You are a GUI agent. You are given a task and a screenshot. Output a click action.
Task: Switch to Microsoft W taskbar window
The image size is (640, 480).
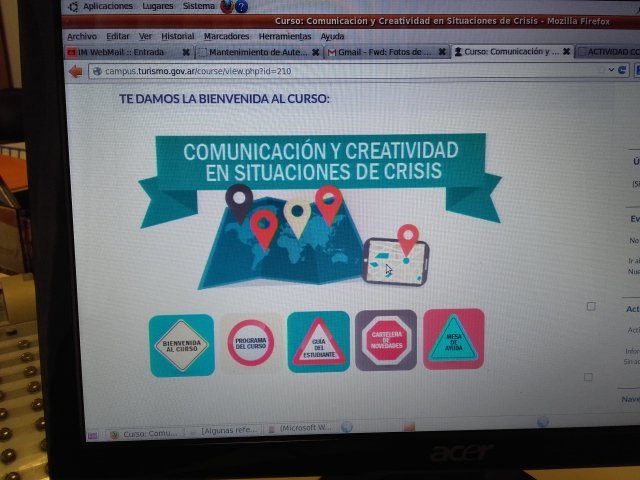point(302,428)
